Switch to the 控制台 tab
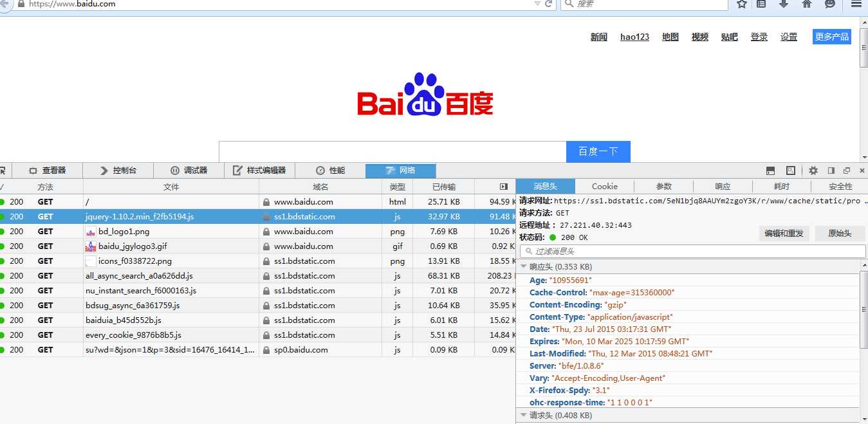868x424 pixels. click(x=118, y=171)
